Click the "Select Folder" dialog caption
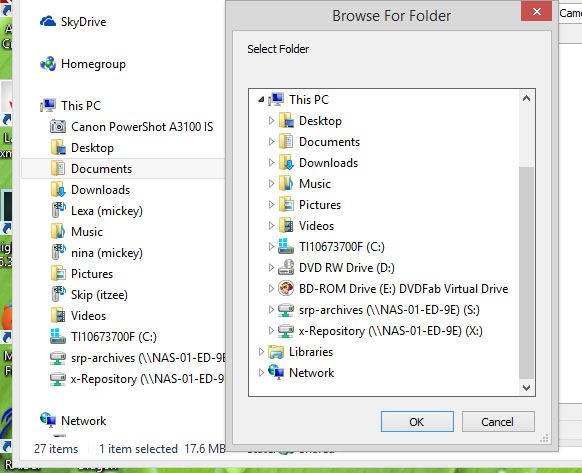 278,49
